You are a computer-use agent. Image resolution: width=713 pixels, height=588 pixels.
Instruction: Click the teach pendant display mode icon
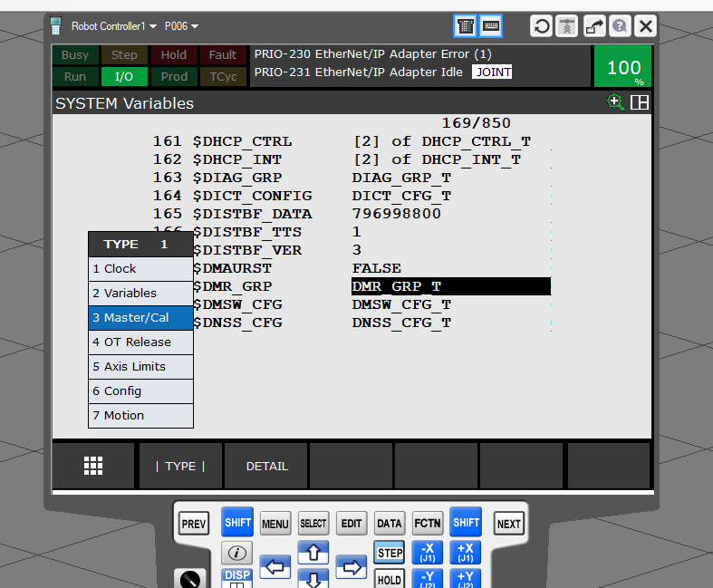(466, 25)
